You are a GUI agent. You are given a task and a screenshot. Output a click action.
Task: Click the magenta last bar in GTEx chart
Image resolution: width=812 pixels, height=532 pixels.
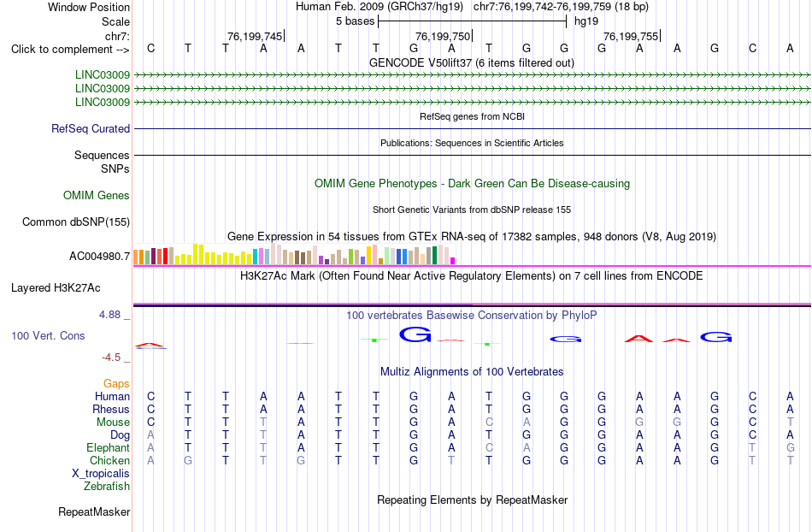coord(453,261)
